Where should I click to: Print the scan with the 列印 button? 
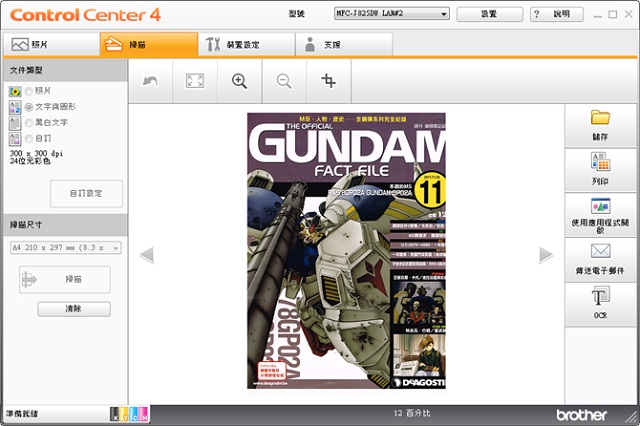click(600, 169)
